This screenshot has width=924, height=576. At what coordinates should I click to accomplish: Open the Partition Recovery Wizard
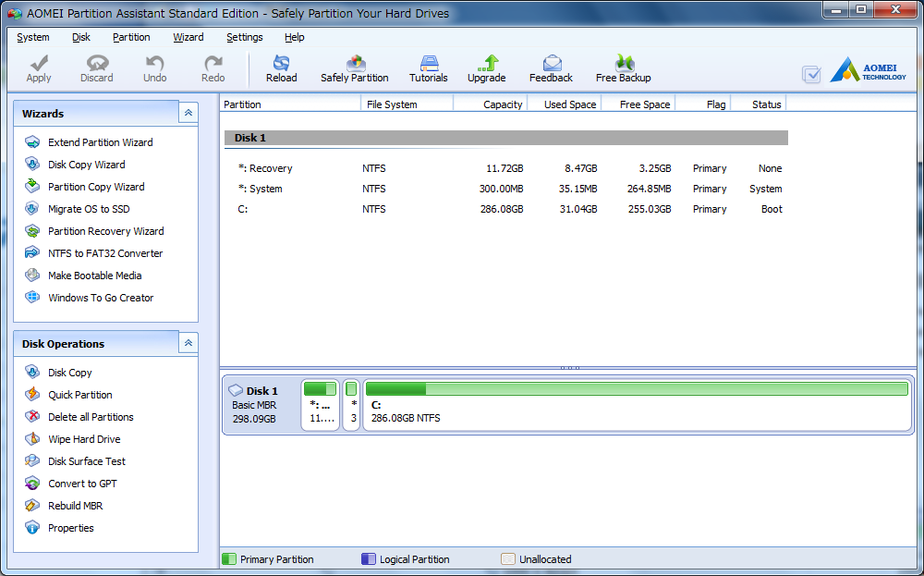click(94, 231)
